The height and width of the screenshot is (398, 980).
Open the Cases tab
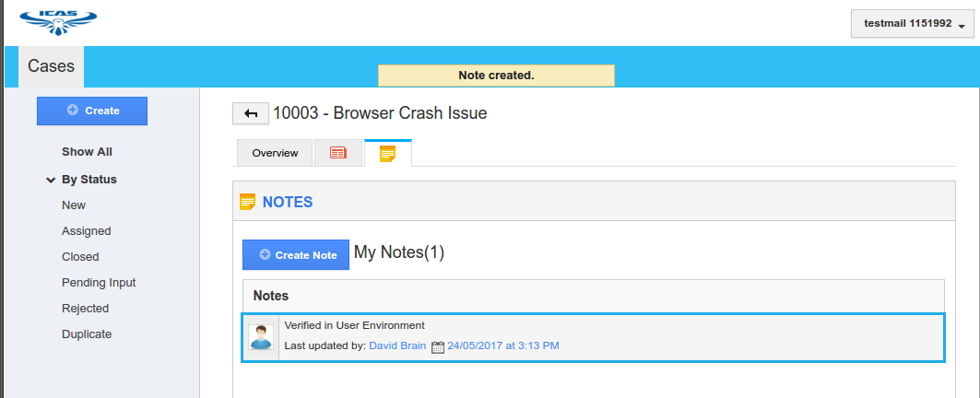click(x=52, y=66)
